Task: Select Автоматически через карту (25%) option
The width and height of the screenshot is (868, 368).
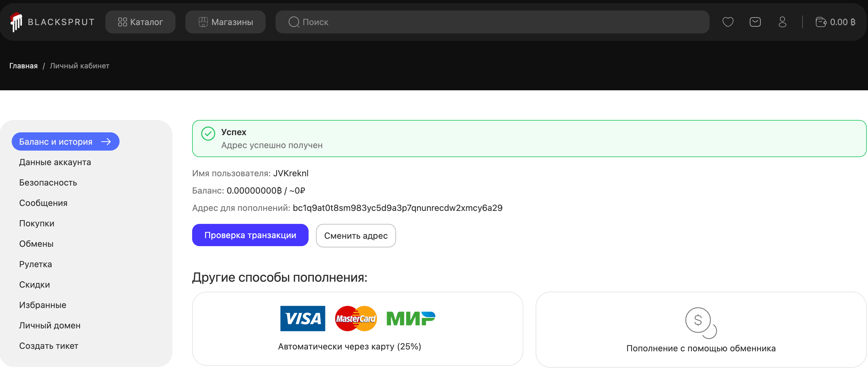Action: 357,328
